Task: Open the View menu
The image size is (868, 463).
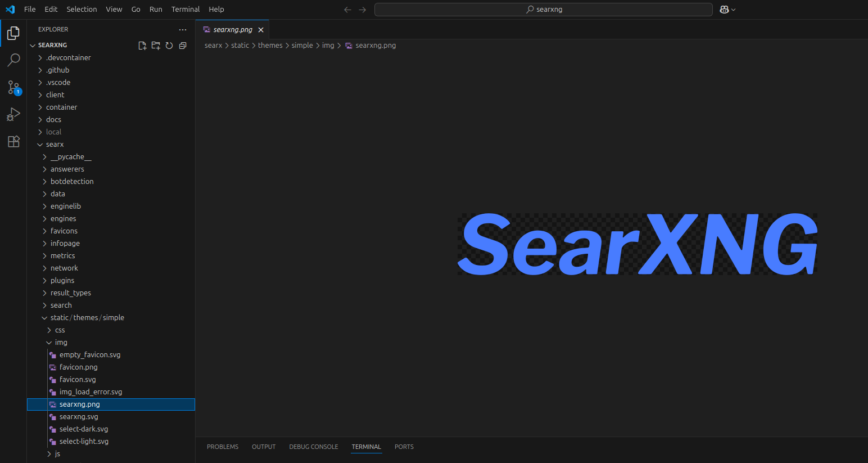Action: click(x=114, y=10)
